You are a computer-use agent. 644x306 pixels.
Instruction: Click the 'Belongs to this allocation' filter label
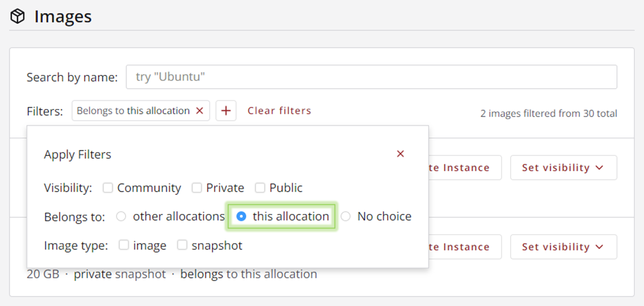tap(133, 111)
